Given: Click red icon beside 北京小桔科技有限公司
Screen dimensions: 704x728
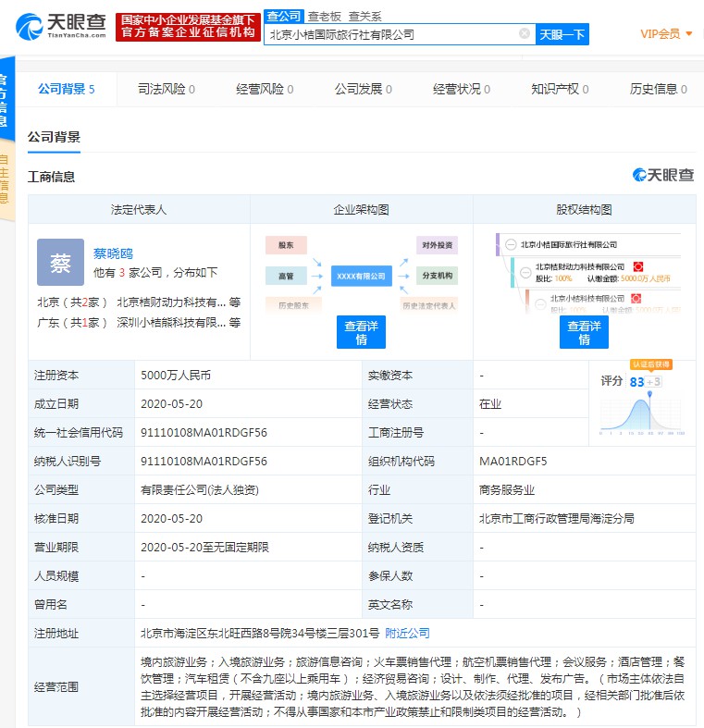Looking at the screenshot, I should [x=636, y=299].
